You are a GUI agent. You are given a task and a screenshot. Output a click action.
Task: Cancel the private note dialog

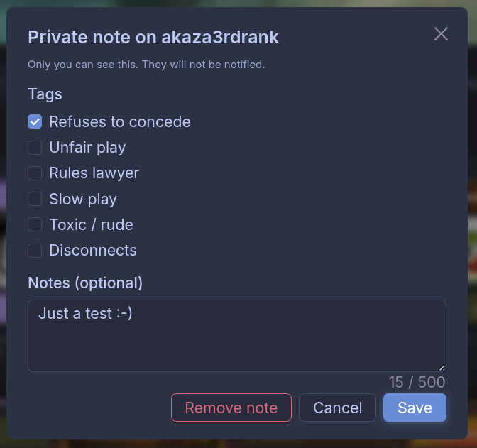[337, 408]
